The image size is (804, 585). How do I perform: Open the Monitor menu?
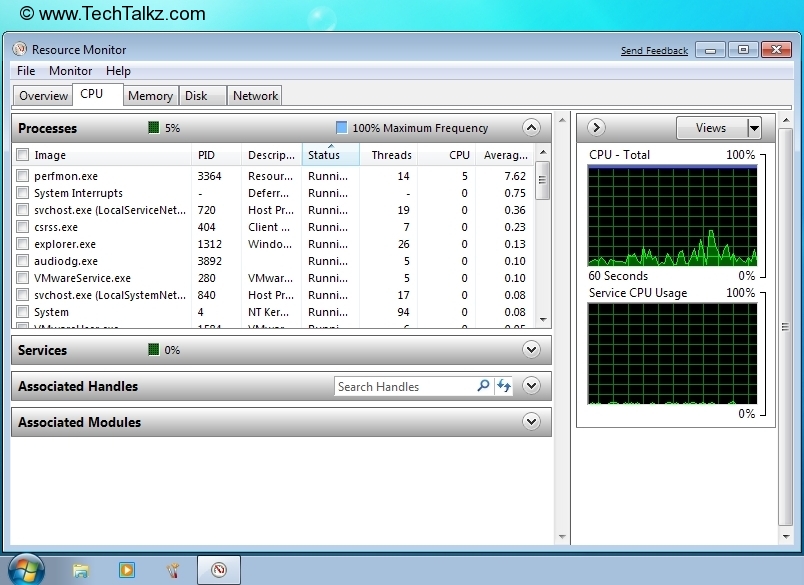tap(70, 71)
